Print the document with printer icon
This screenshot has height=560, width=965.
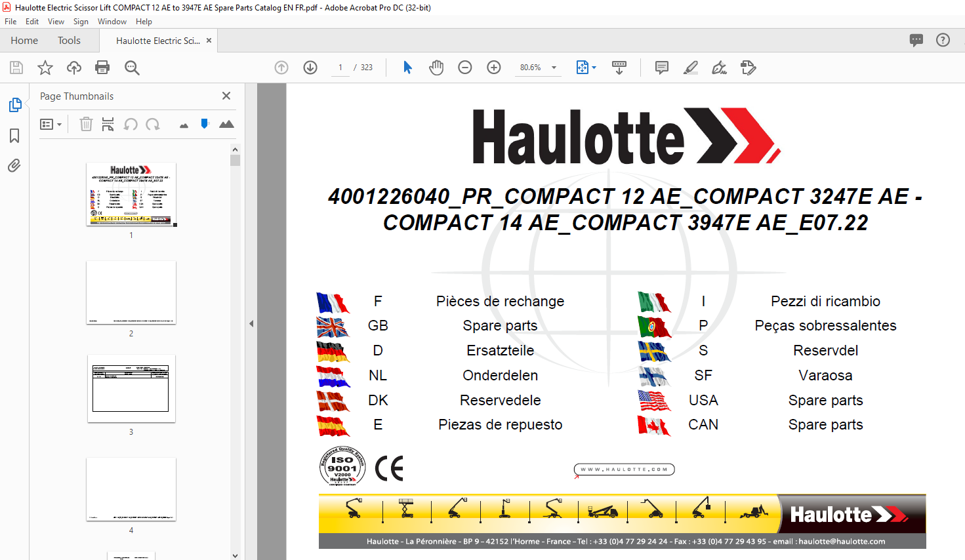(102, 68)
